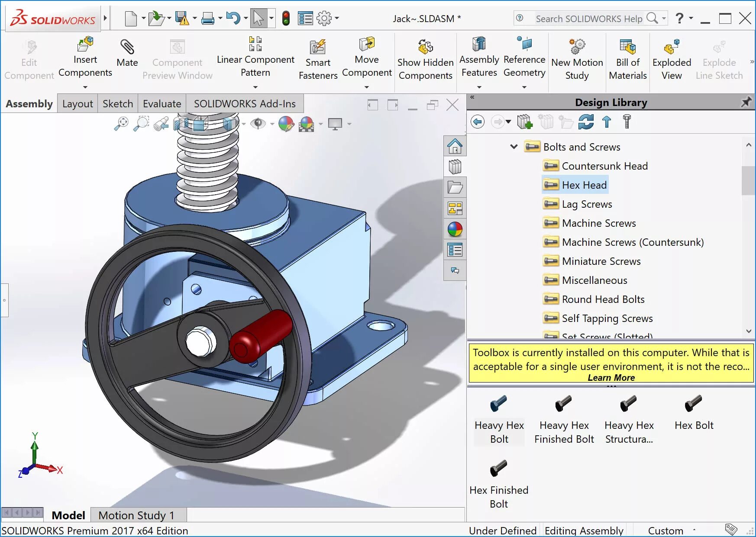Refresh the Design Library
Viewport: 756px width, 537px height.
[586, 122]
